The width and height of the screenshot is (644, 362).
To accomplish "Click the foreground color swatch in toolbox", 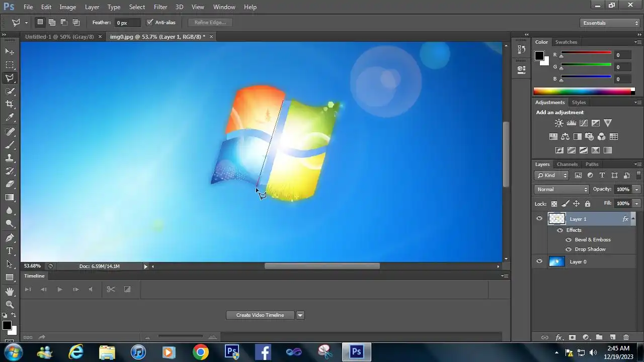I will (x=7, y=325).
